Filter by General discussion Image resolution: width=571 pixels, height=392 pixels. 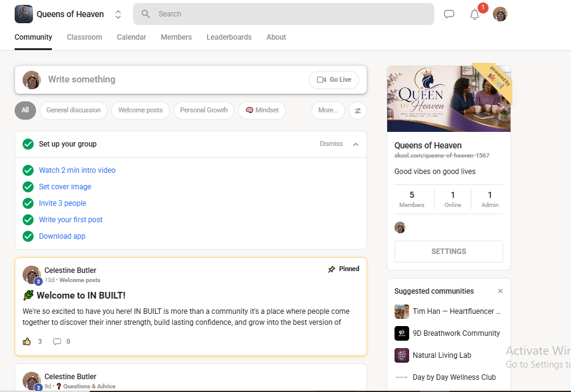[73, 111]
